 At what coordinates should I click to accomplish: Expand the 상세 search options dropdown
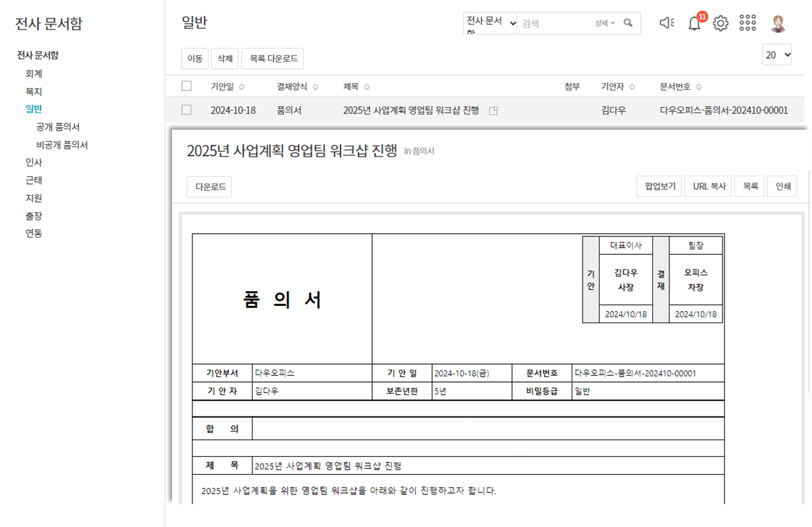click(x=605, y=23)
